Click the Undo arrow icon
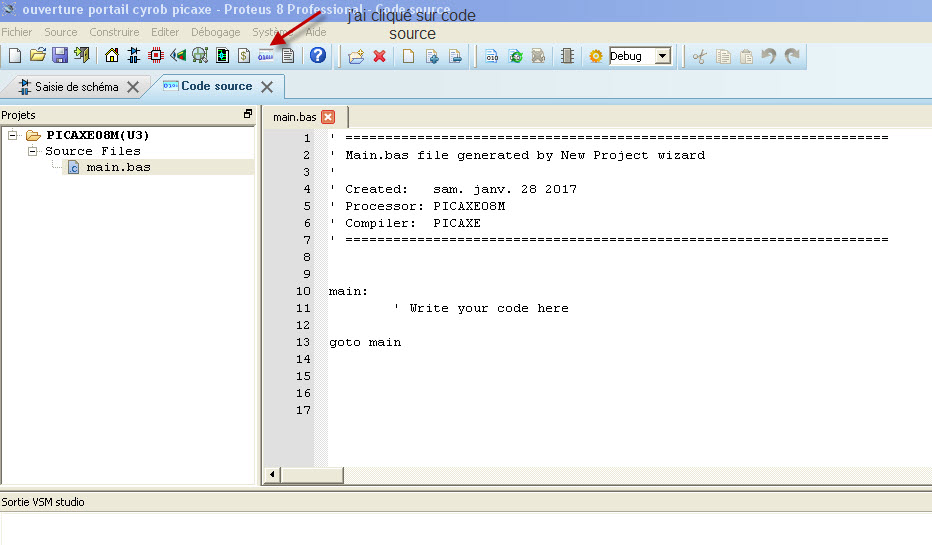The image size is (932, 545). 769,56
